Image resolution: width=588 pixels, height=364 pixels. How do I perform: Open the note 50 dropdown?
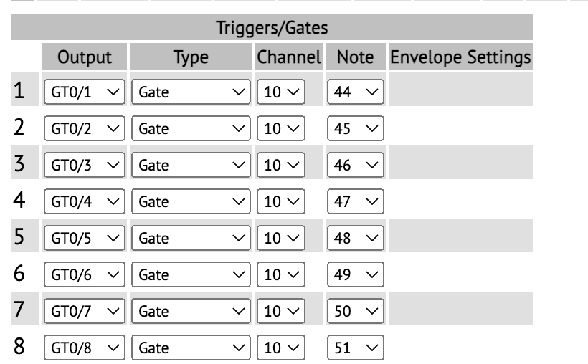click(x=356, y=312)
